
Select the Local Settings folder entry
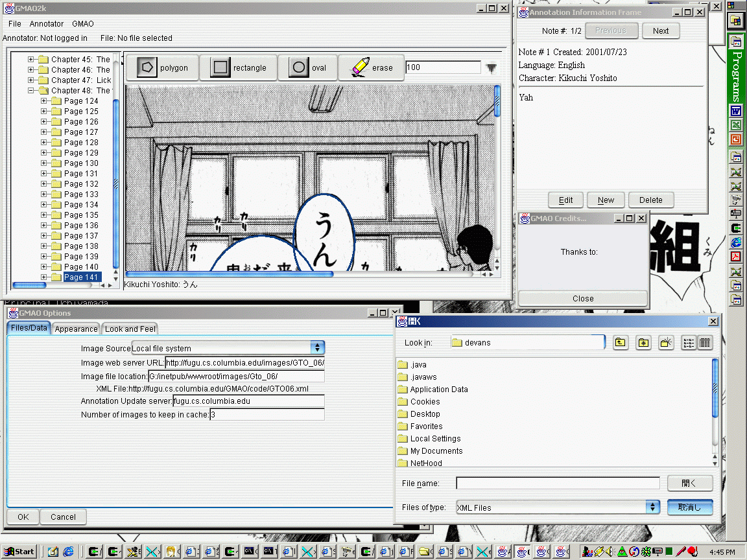429,439
